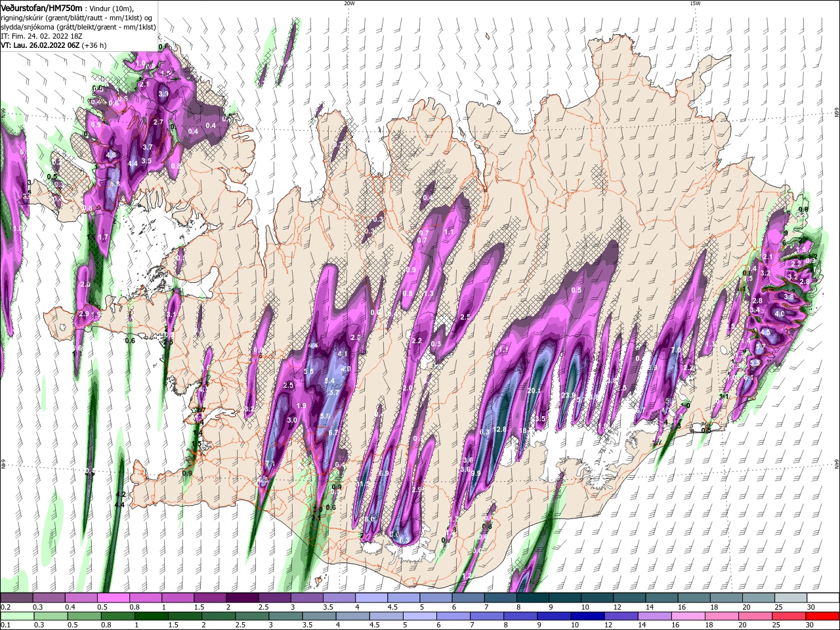The image size is (840, 630).
Task: Click the bright red 30 rain legend swatch
Action: 822,616
